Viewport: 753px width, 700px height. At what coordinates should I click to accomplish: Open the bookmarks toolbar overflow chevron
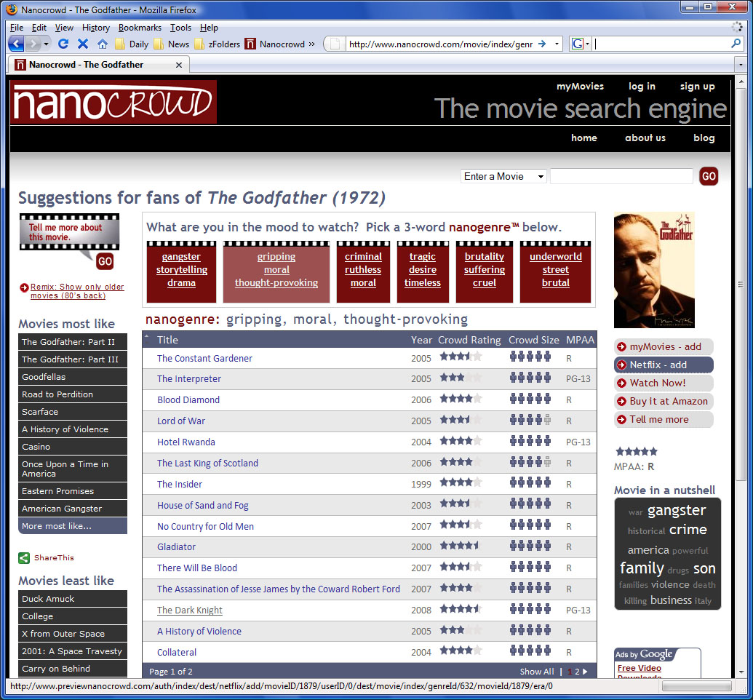coord(311,44)
